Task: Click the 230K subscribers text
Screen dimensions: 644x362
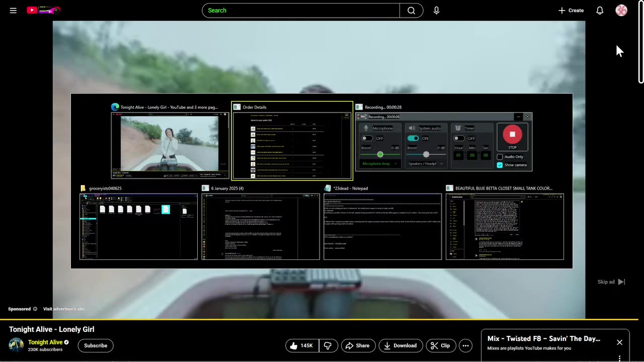Action: point(45,349)
